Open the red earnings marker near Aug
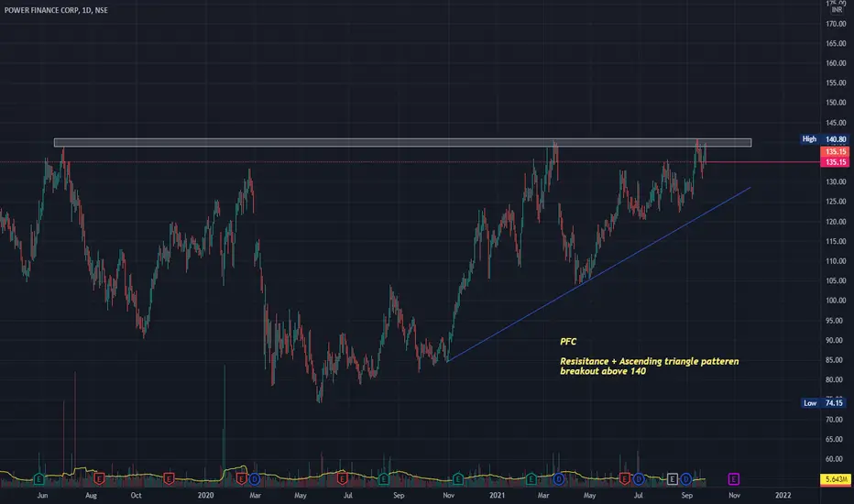Viewport: 854px width, 504px height. point(99,479)
